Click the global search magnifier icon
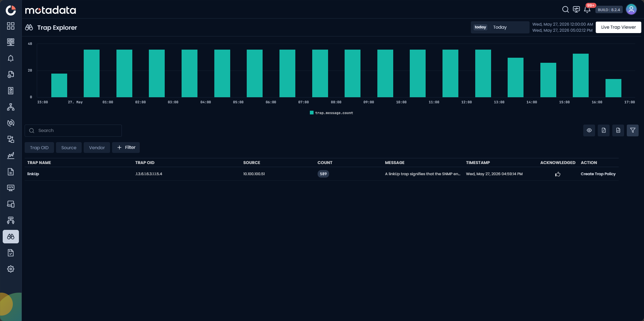This screenshot has width=644, height=321. click(565, 9)
